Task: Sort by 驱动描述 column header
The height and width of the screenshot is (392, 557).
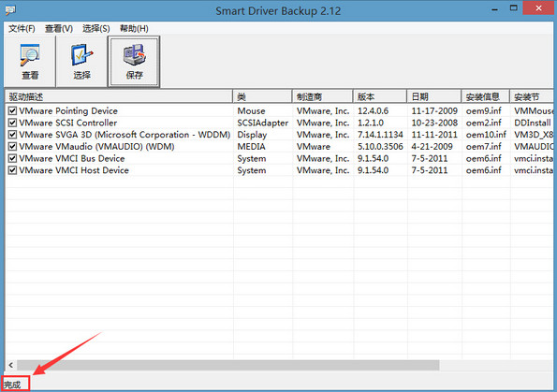Action: click(x=119, y=96)
